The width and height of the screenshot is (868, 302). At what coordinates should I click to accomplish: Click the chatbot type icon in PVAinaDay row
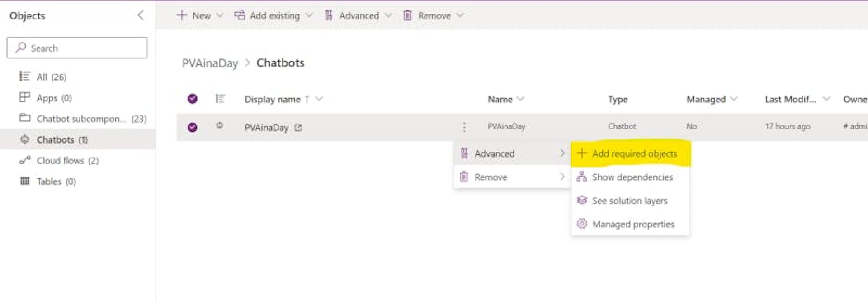click(x=220, y=125)
